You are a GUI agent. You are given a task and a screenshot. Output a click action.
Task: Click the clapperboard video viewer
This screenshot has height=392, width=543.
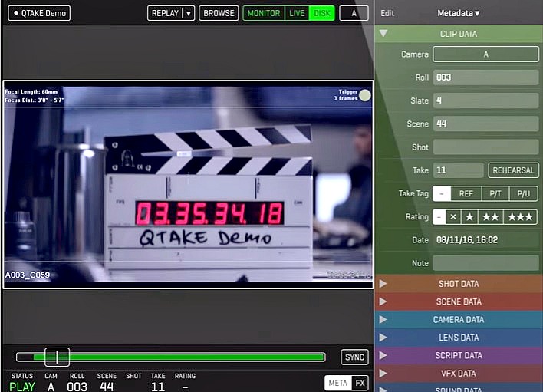[x=188, y=185]
